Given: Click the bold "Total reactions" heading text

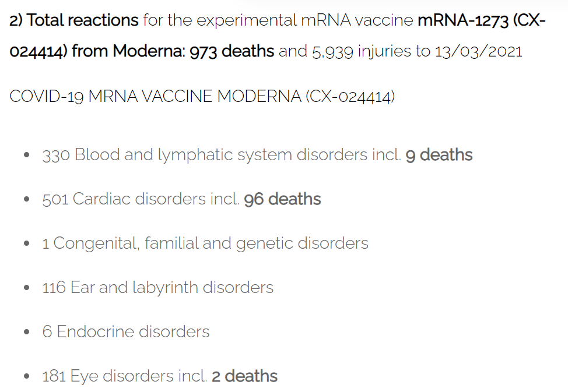Looking at the screenshot, I should coord(83,20).
